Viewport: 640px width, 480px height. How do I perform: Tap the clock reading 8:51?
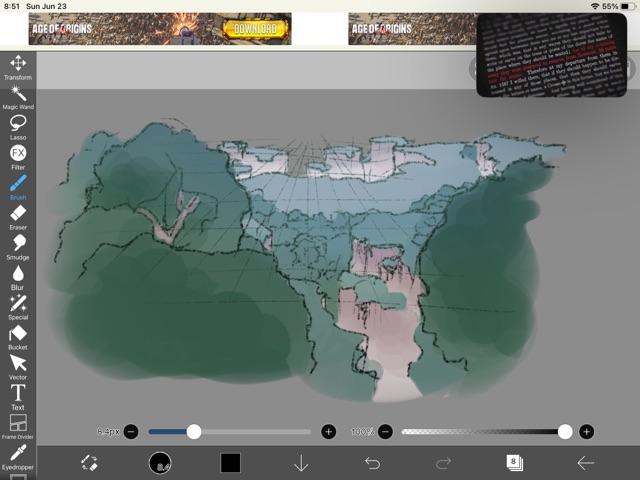pyautogui.click(x=12, y=6)
